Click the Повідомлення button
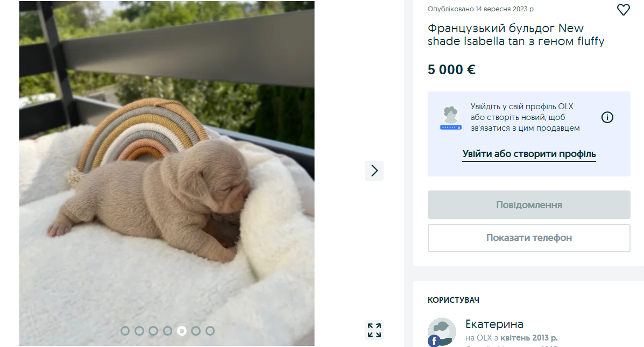Screen dimensions: 644x347 (529, 205)
